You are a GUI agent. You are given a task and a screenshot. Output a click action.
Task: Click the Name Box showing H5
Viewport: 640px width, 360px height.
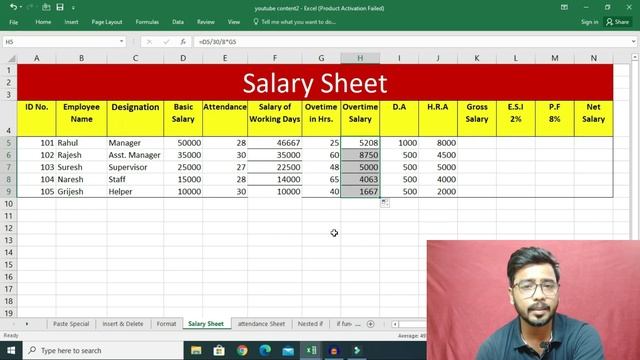point(60,42)
